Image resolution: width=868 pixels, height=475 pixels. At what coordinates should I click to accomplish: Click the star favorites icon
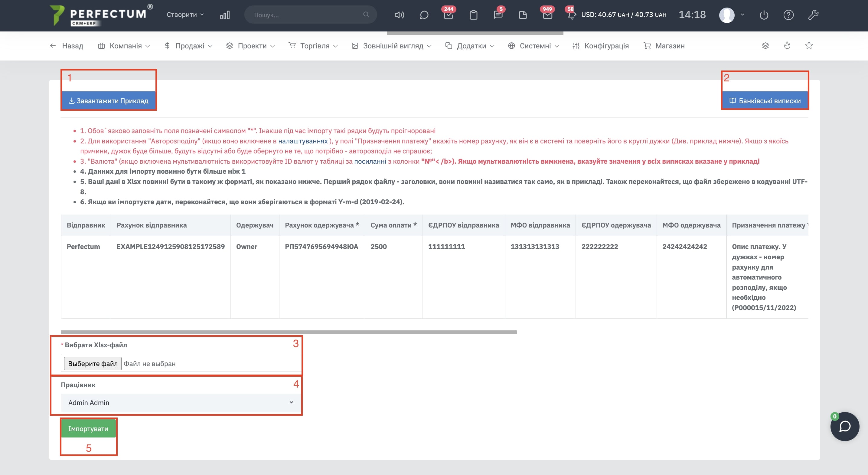click(809, 45)
